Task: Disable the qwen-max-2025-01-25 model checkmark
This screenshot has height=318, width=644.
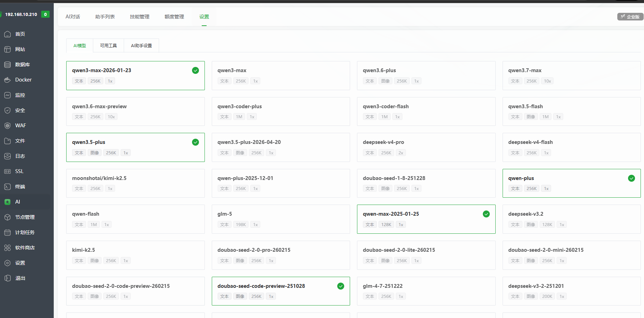Action: 486,214
